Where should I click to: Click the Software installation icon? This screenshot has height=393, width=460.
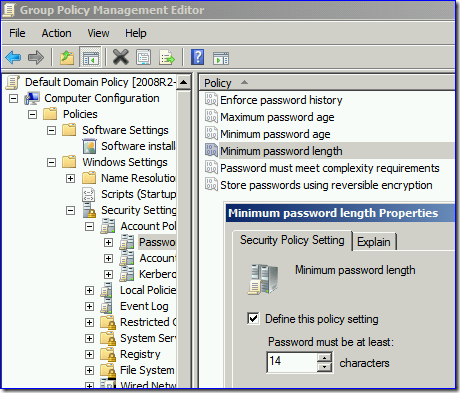pyautogui.click(x=89, y=146)
